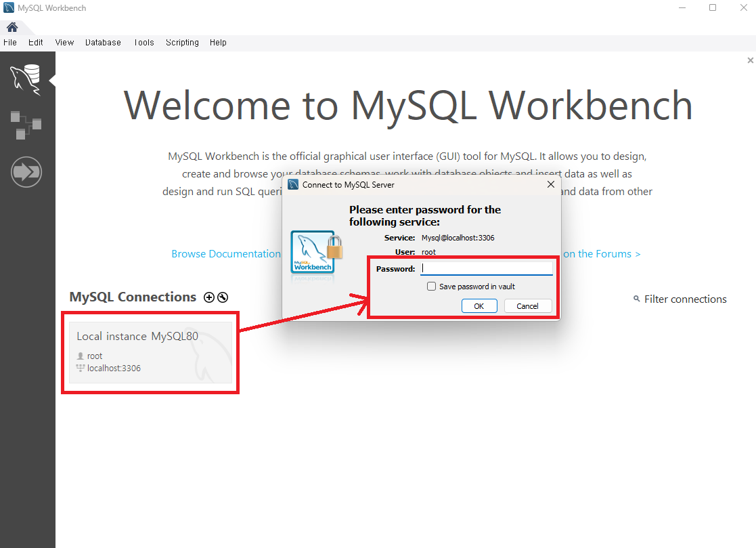Open the Home tab house icon
The height and width of the screenshot is (548, 756).
pyautogui.click(x=12, y=27)
